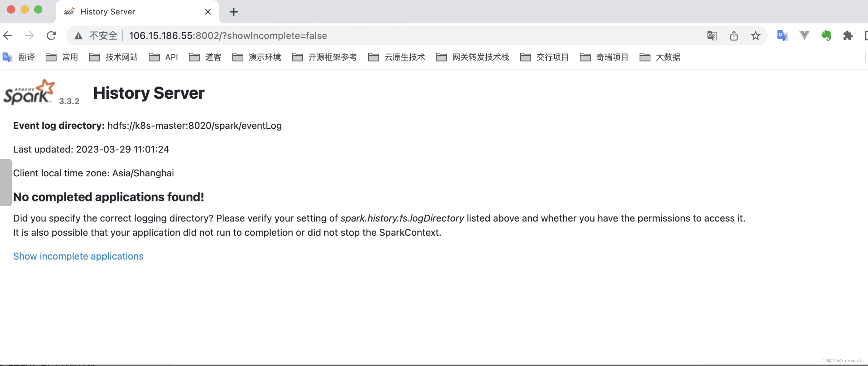Screen dimensions: 868x366
Task: Click the Show incomplete applications link
Action: pyautogui.click(x=78, y=256)
